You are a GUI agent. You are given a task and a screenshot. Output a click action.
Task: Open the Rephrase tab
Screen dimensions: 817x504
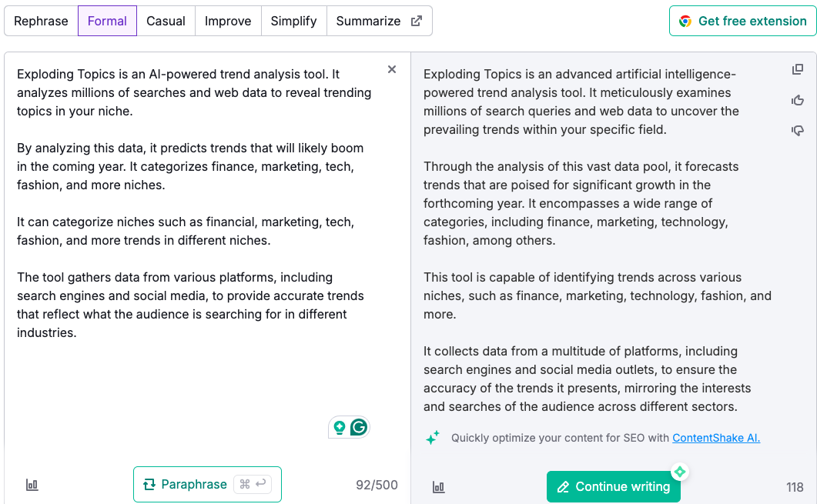tap(41, 21)
